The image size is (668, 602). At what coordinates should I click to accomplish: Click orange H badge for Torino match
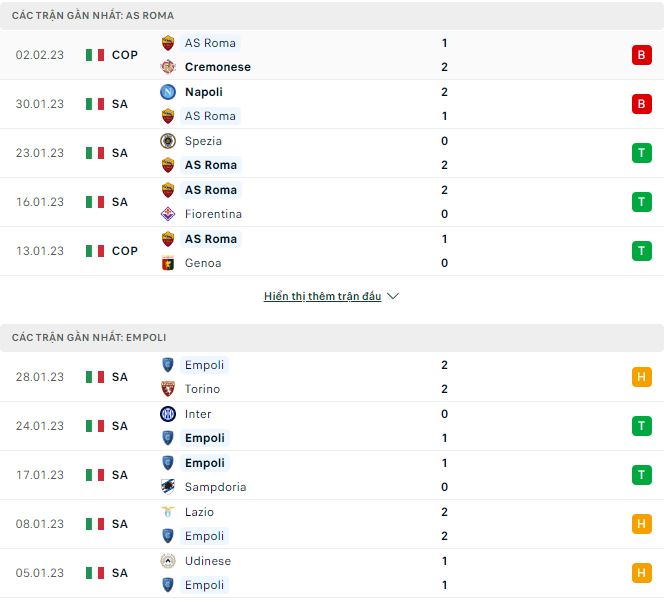click(641, 377)
